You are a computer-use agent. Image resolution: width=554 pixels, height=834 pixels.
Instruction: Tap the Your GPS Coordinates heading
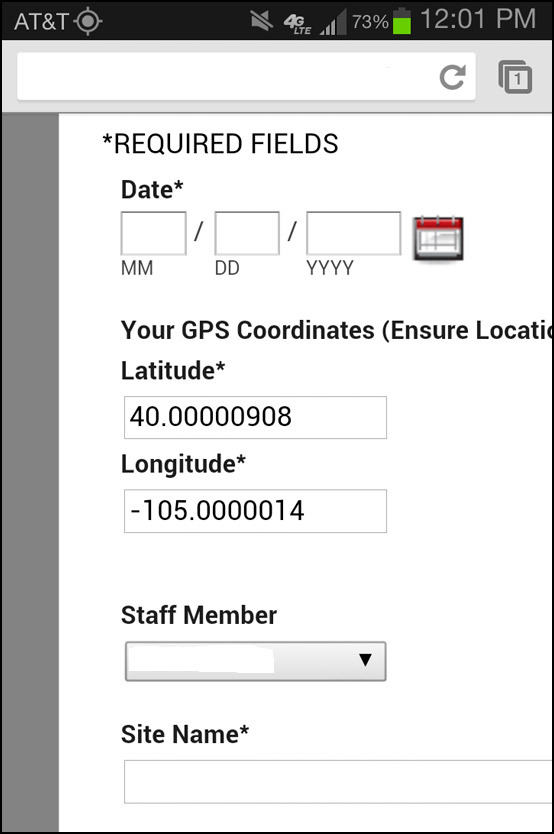click(x=337, y=330)
